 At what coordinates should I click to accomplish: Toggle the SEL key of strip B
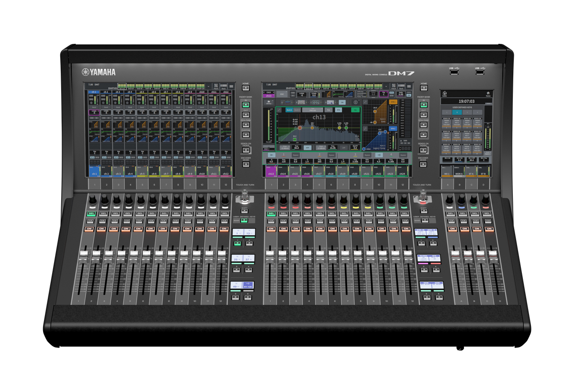(463, 213)
